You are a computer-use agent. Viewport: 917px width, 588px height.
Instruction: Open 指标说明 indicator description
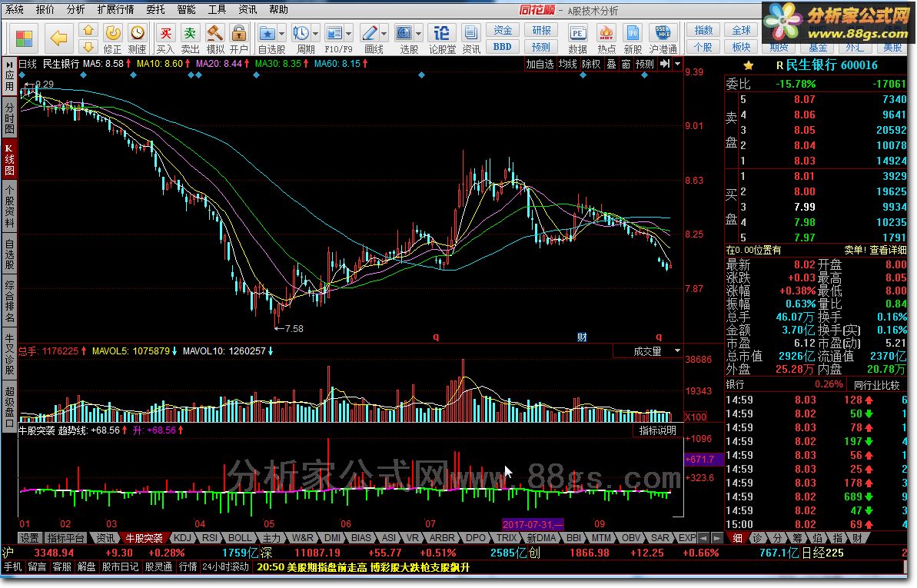click(657, 430)
